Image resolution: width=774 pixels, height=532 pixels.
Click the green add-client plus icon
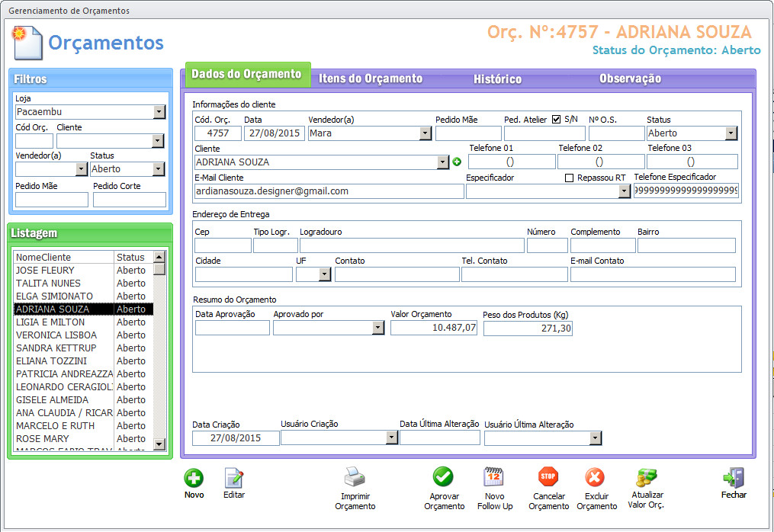(457, 162)
